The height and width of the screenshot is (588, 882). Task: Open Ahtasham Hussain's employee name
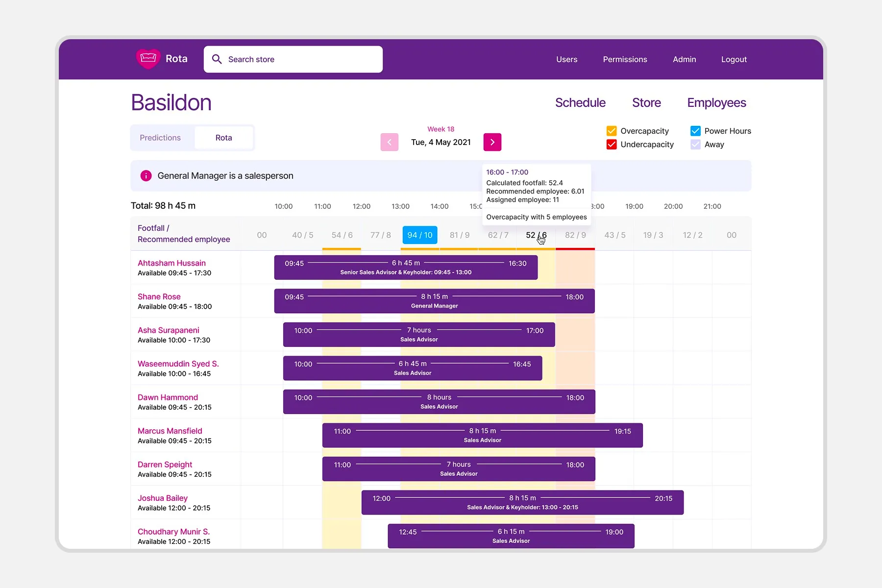(x=171, y=263)
